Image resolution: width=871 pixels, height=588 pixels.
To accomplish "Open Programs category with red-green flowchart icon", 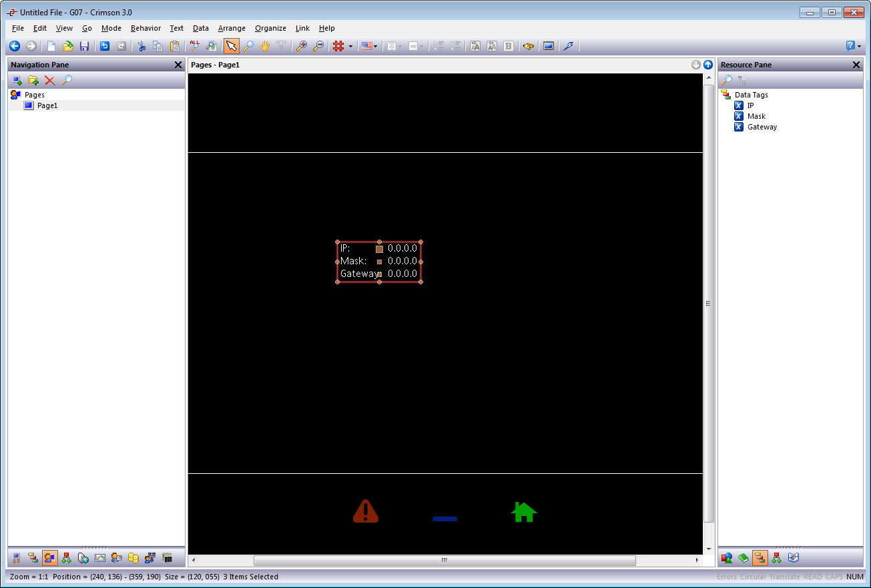I will [x=67, y=558].
